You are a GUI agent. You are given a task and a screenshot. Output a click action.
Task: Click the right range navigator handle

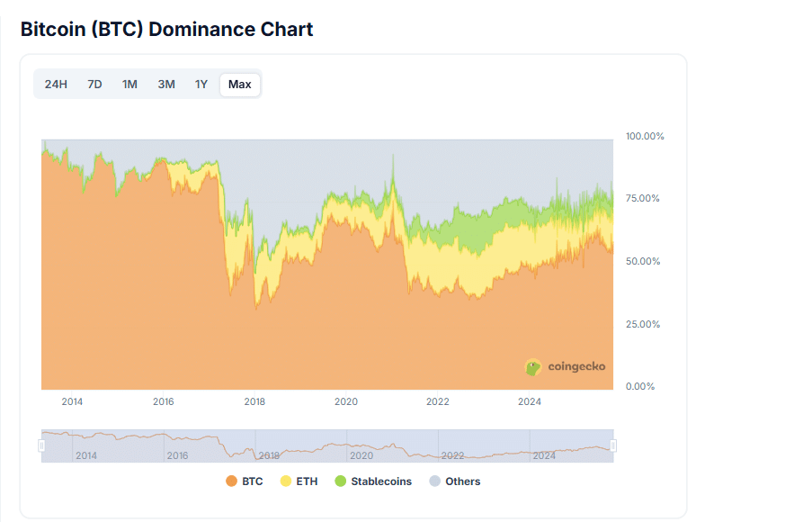pos(613,445)
